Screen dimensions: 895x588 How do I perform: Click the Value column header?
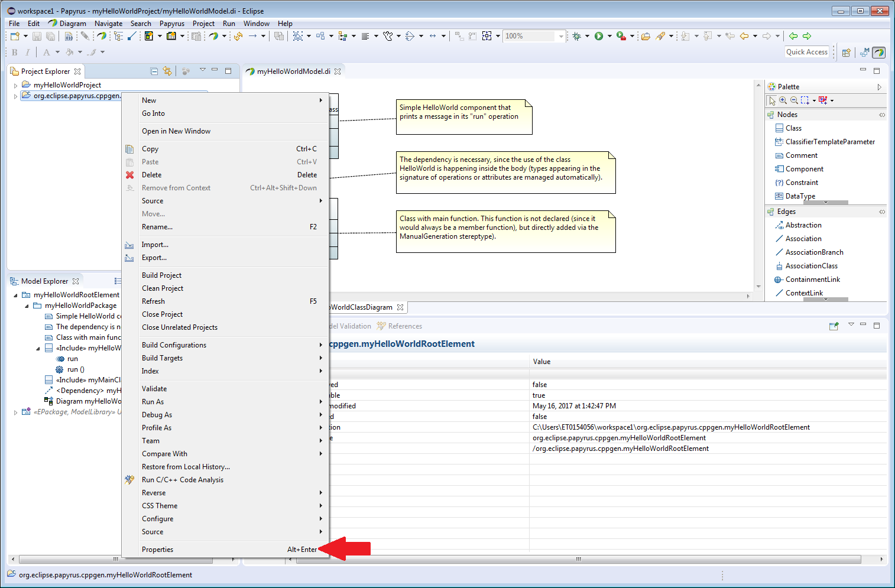(708, 362)
